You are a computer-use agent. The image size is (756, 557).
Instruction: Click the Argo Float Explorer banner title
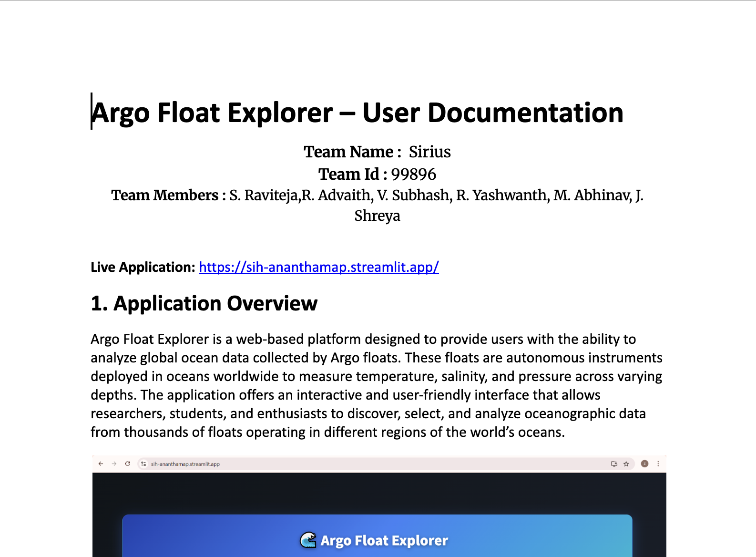pyautogui.click(x=384, y=540)
